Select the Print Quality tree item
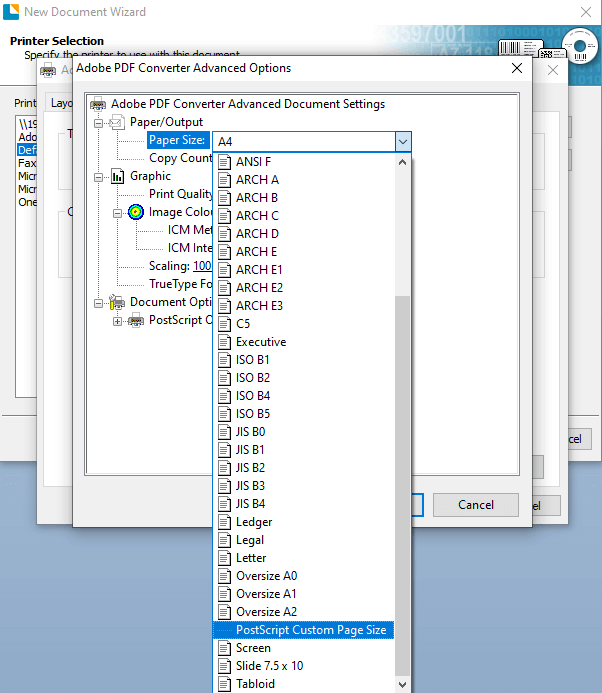Image resolution: width=602 pixels, height=693 pixels. coord(180,194)
